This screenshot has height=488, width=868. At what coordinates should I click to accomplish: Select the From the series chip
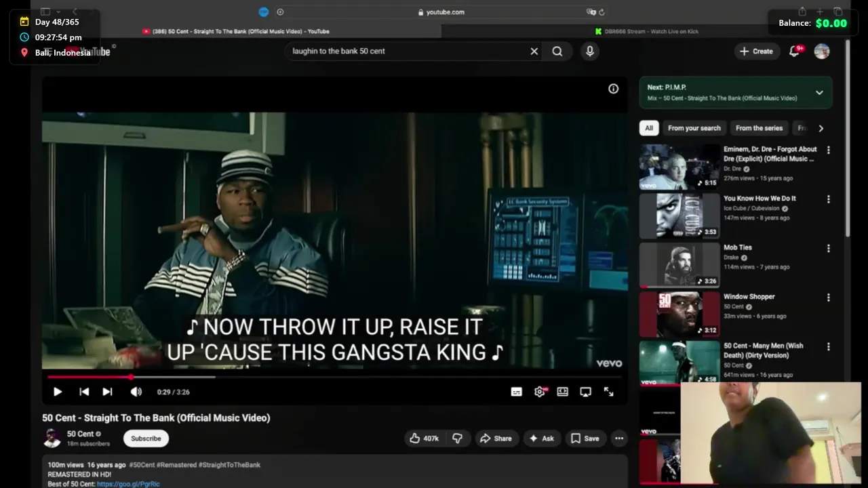(x=759, y=128)
